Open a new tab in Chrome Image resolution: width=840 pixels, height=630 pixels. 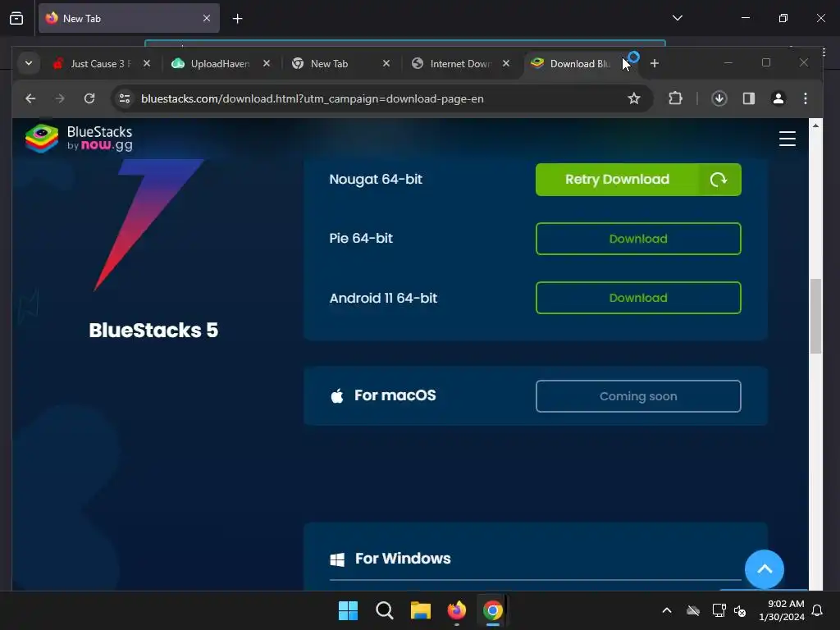pyautogui.click(x=654, y=63)
